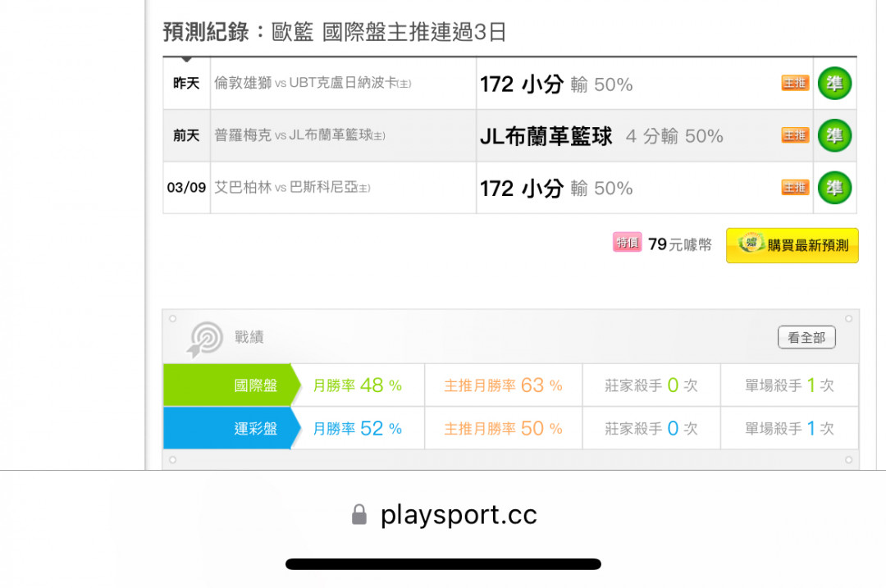Click the green 準 badge in yesterday's row
Viewport: 886px width, 588px height.
pyautogui.click(x=834, y=83)
